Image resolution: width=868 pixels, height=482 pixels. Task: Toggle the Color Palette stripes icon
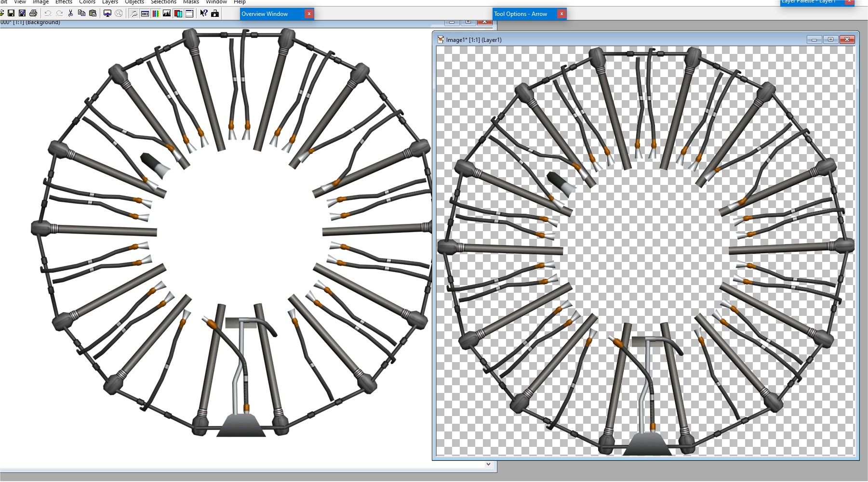(156, 13)
